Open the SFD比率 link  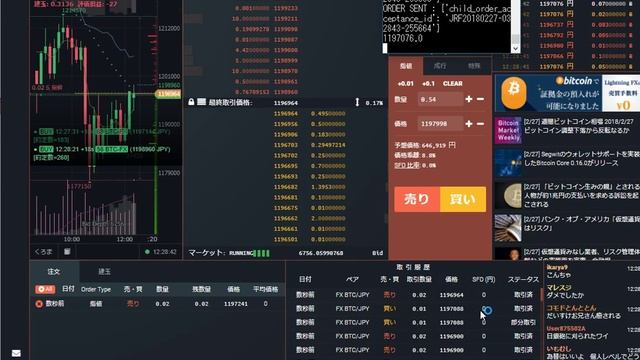(407, 165)
